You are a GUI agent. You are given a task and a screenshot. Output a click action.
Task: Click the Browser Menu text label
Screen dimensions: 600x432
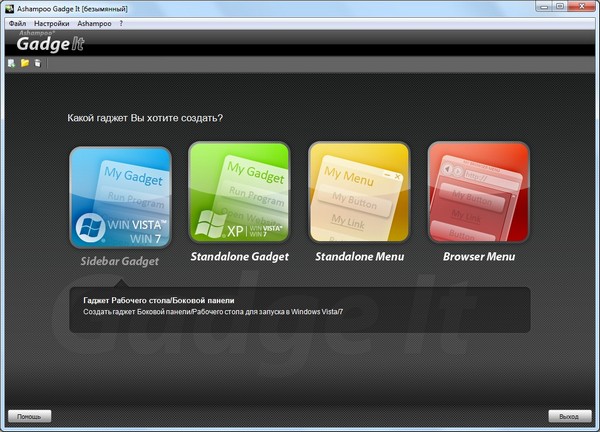pos(478,257)
